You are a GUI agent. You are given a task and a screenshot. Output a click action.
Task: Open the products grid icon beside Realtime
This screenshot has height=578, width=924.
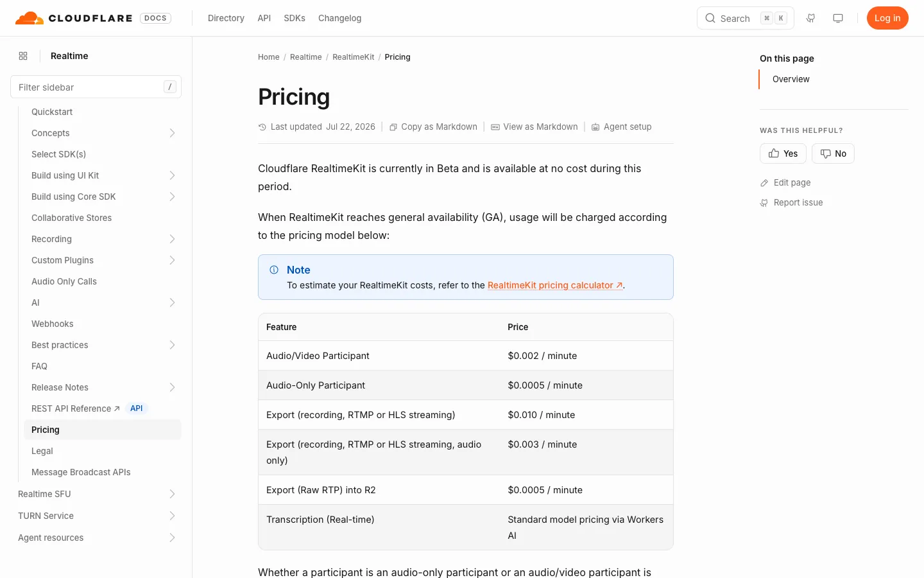[x=23, y=56]
